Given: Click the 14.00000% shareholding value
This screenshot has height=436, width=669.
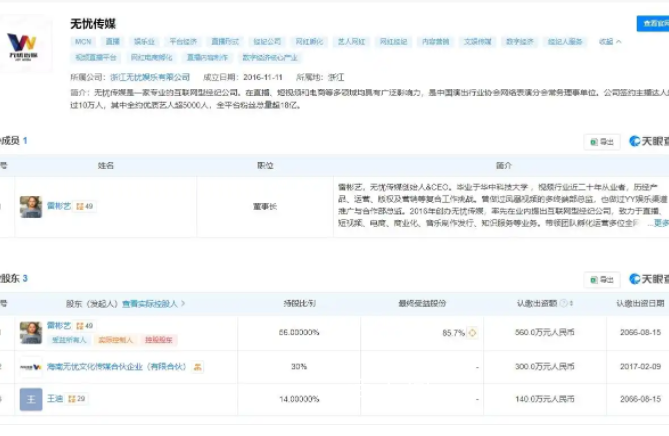Looking at the screenshot, I should [299, 399].
